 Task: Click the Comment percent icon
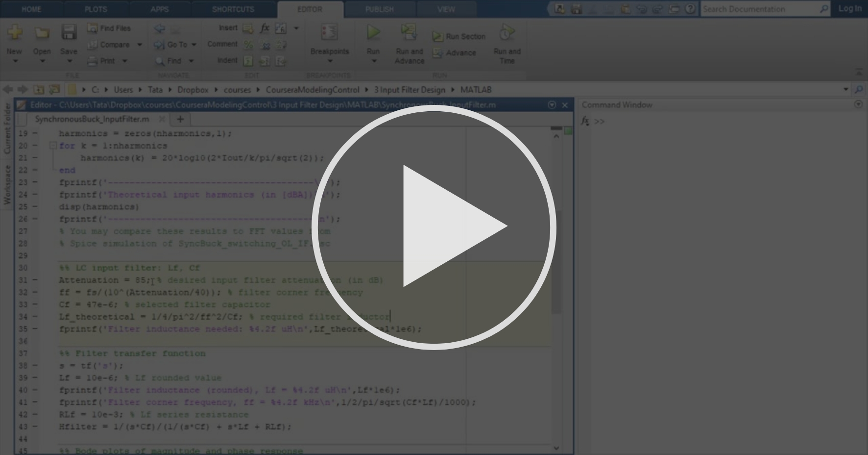248,44
